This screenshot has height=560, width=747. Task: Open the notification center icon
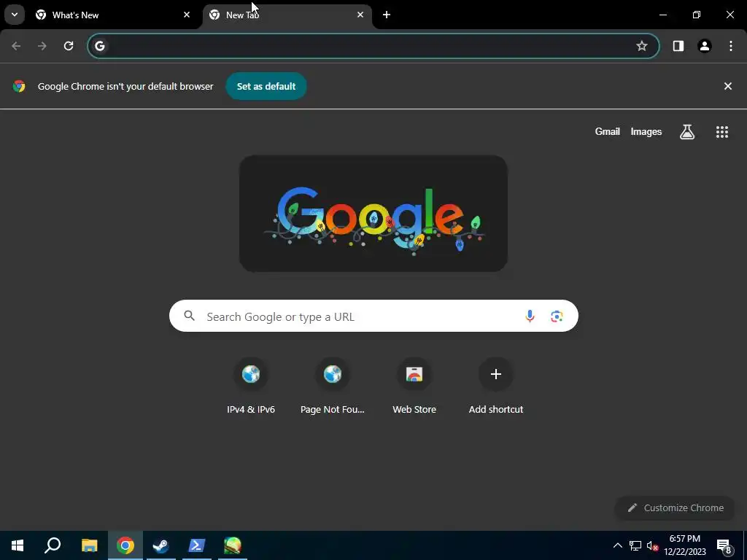[x=724, y=545]
